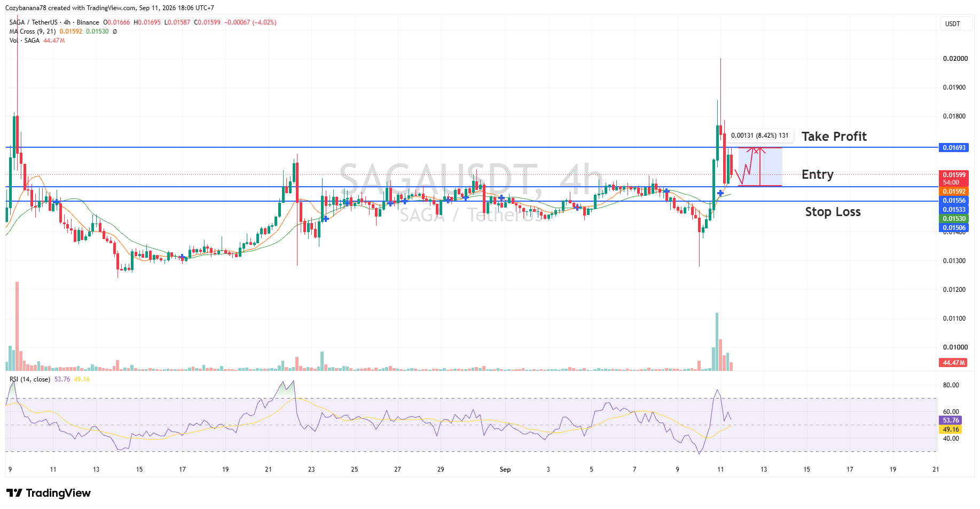Click the 40.00 RSI scale value

tap(951, 439)
